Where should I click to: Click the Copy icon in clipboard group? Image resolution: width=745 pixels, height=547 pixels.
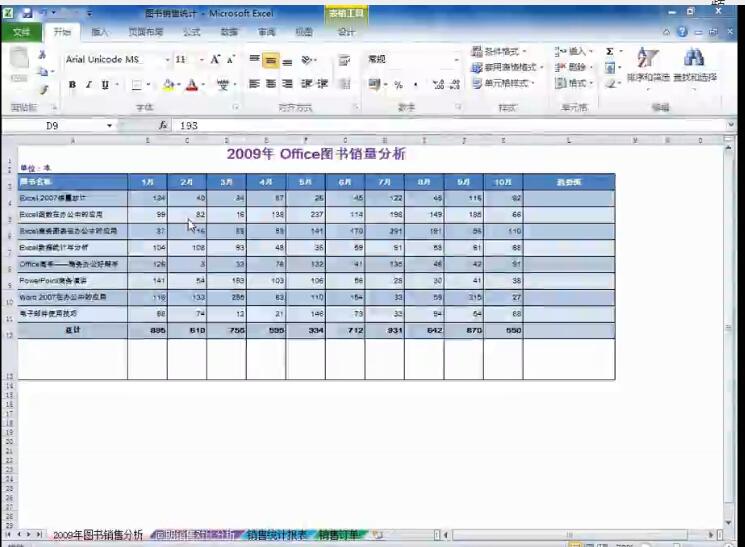[43, 72]
